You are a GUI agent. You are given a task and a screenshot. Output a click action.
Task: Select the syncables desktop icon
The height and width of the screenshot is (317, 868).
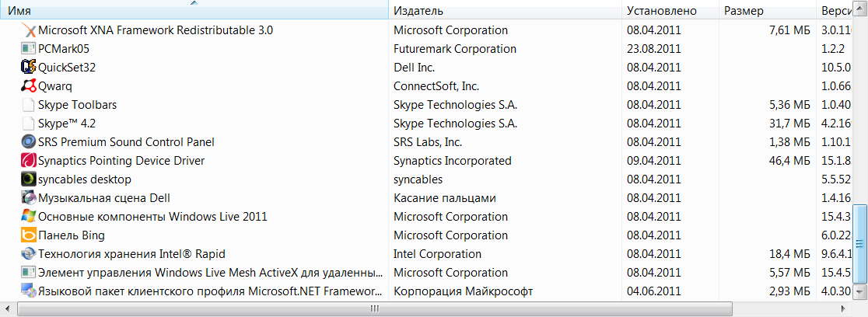click(x=29, y=179)
